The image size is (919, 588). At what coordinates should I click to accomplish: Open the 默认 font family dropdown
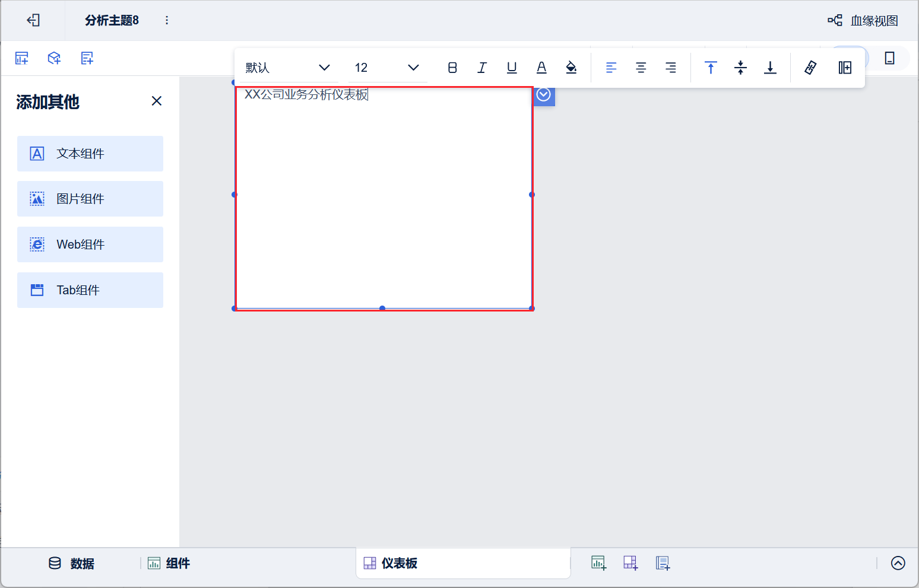click(x=288, y=68)
